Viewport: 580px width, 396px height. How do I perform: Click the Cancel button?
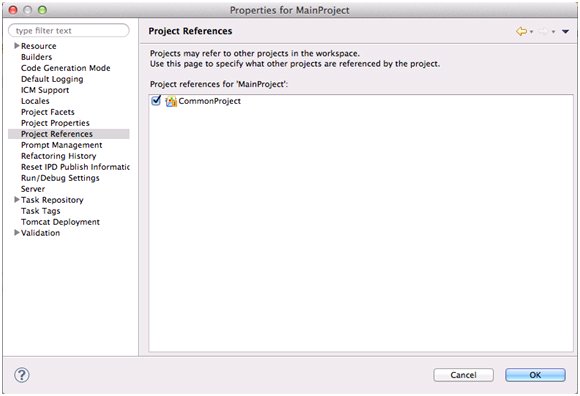pos(463,375)
